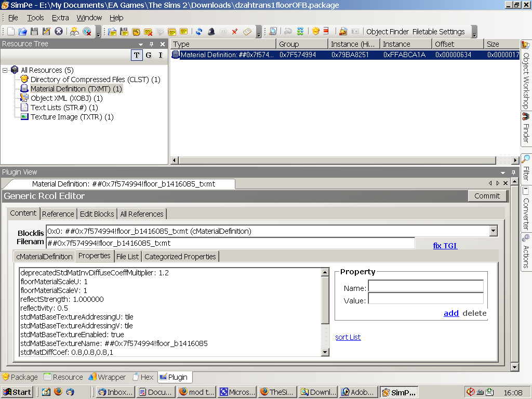The image size is (532, 399).
Task: Open the Tools menu
Action: click(35, 18)
